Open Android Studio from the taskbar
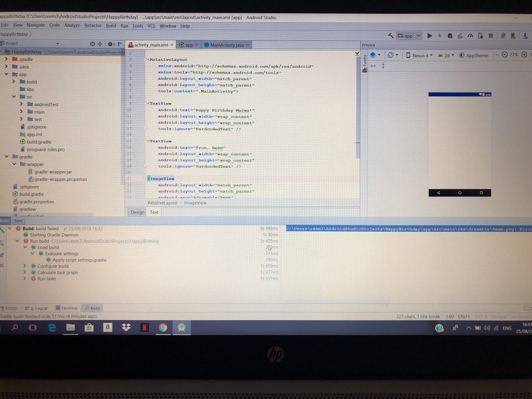532x399 pixels. click(x=181, y=328)
